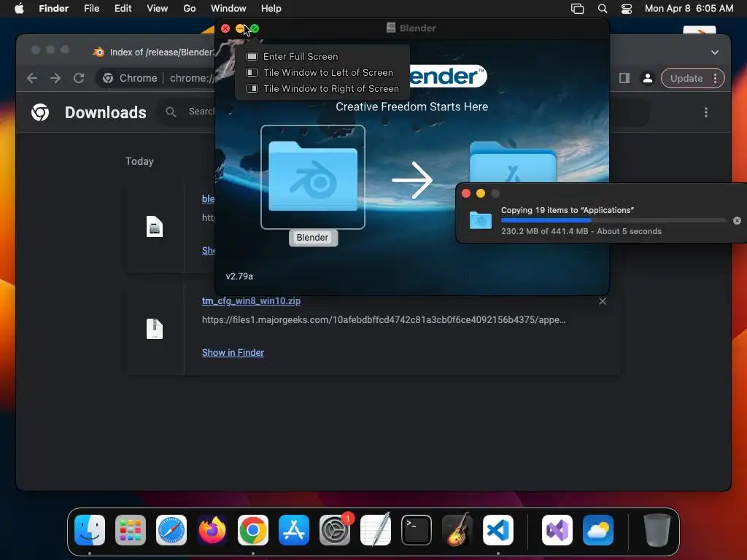747x560 pixels.
Task: Click the Update button in Chrome
Action: coord(686,78)
